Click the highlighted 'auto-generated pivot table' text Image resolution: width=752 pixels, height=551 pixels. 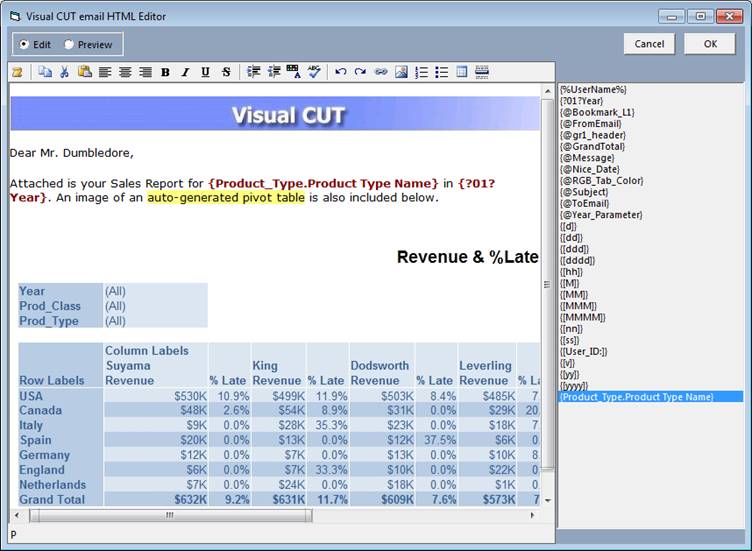tap(226, 198)
